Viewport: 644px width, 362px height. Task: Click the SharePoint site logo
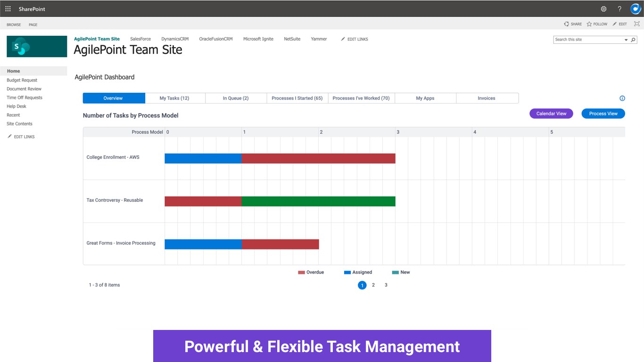pos(37,47)
